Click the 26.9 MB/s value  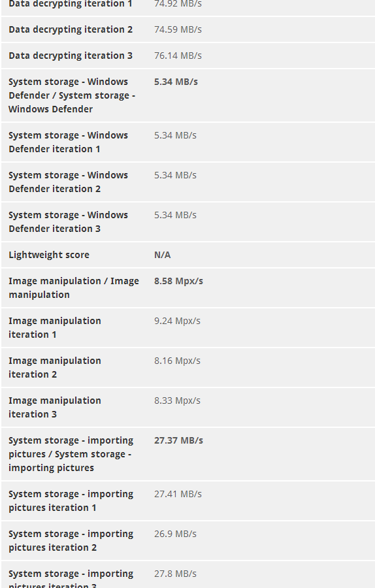click(x=175, y=534)
